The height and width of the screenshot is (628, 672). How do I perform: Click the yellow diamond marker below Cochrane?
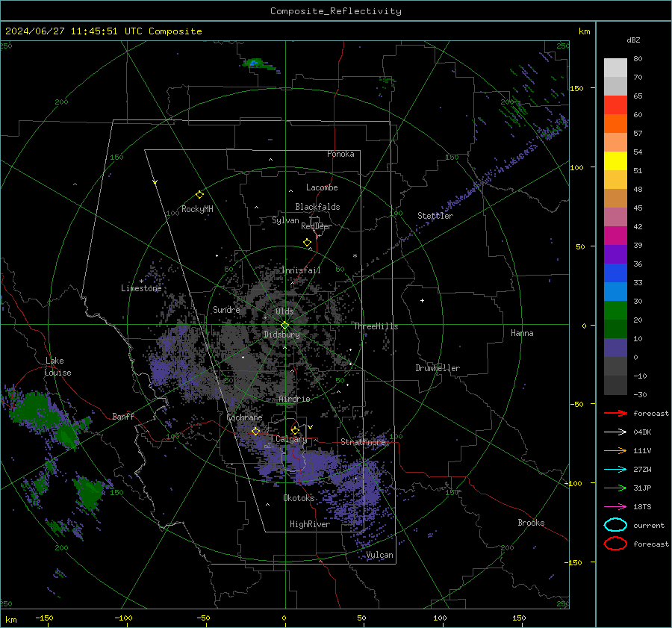click(x=255, y=431)
